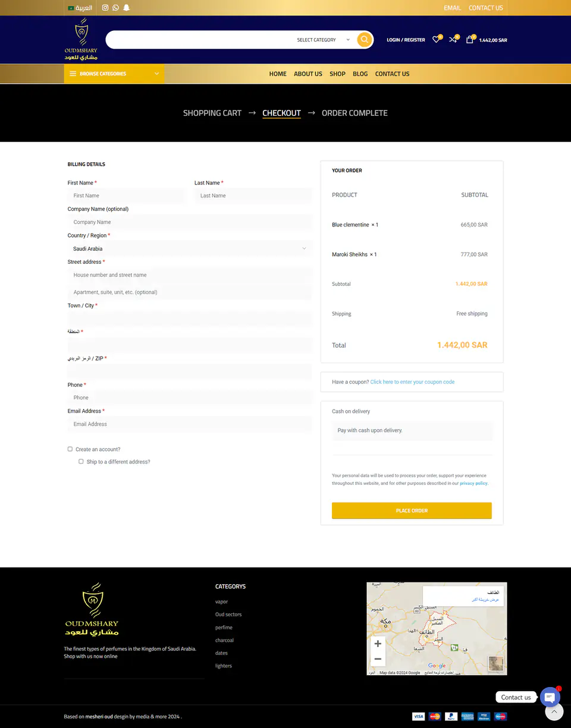Switch language via العربية selector

(80, 8)
